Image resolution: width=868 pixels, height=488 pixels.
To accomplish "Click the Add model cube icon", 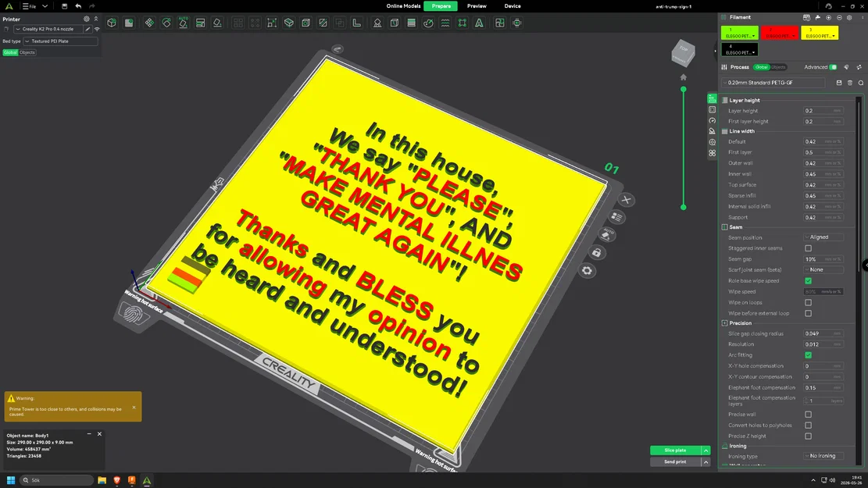I will [x=112, y=23].
